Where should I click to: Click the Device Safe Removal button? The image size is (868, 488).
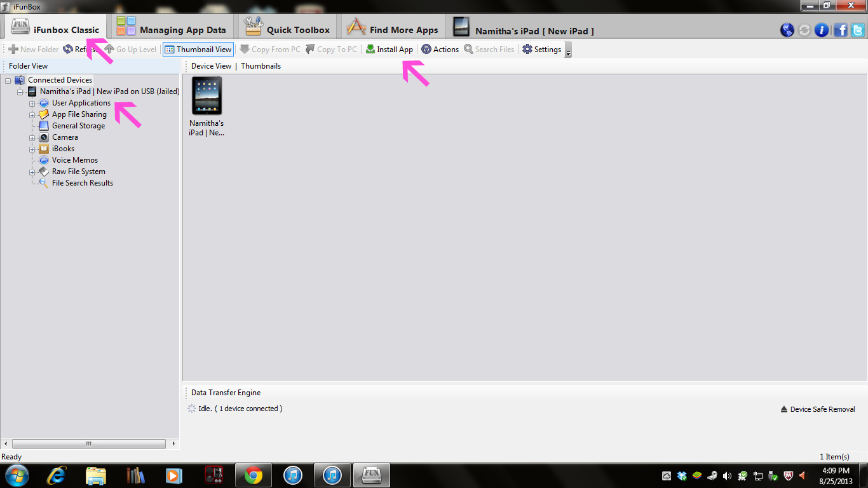pos(818,409)
